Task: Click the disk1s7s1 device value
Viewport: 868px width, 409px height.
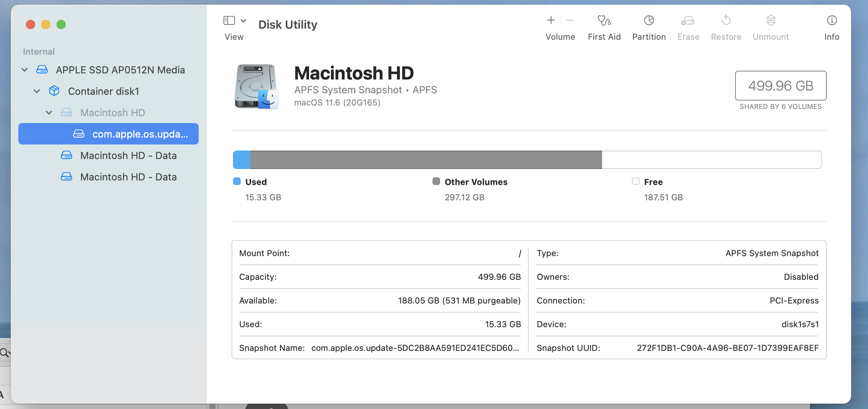Action: [800, 324]
